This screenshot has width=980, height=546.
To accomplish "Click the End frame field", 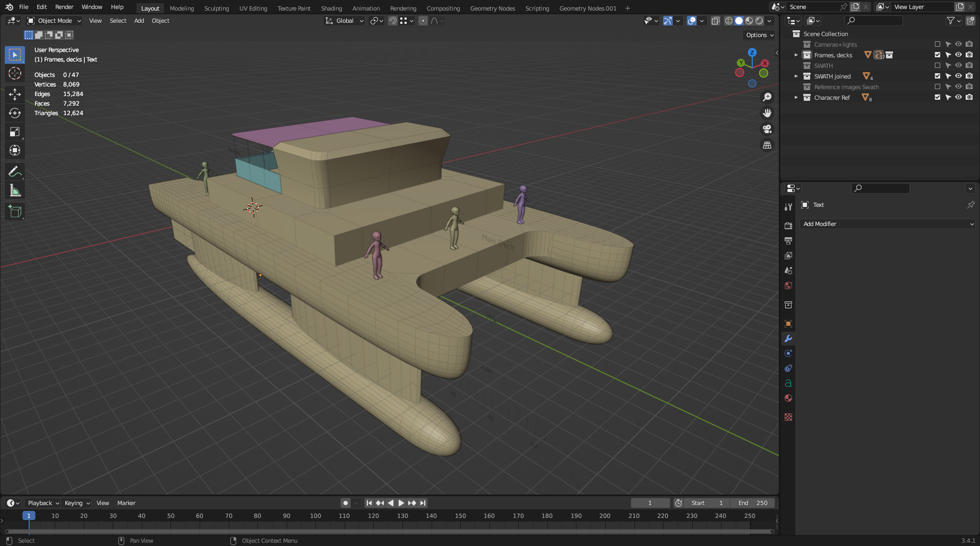I will (753, 503).
